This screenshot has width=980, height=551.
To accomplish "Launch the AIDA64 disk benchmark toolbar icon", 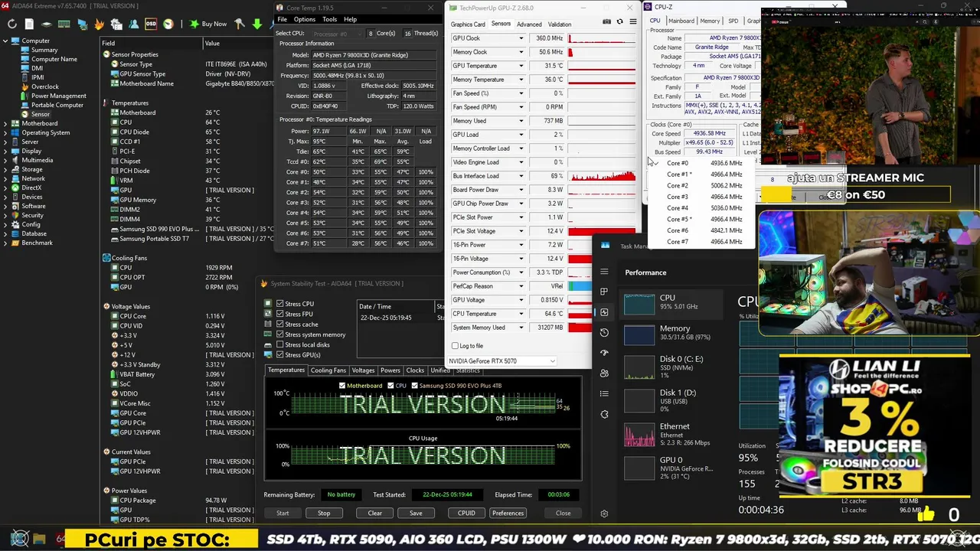I will pyautogui.click(x=47, y=24).
